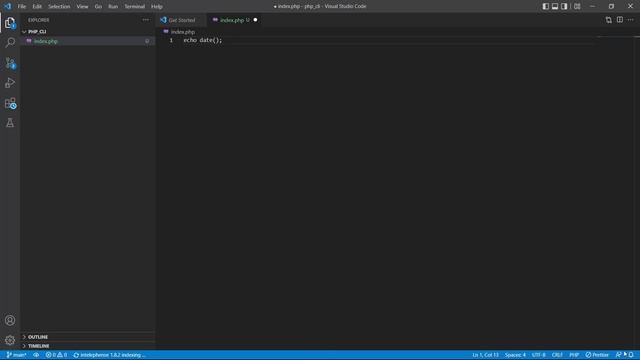Open the Edit menu

(37, 6)
